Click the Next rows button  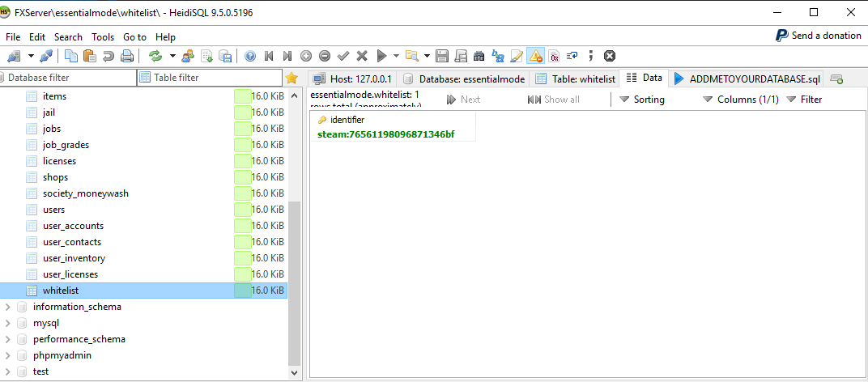(x=463, y=100)
